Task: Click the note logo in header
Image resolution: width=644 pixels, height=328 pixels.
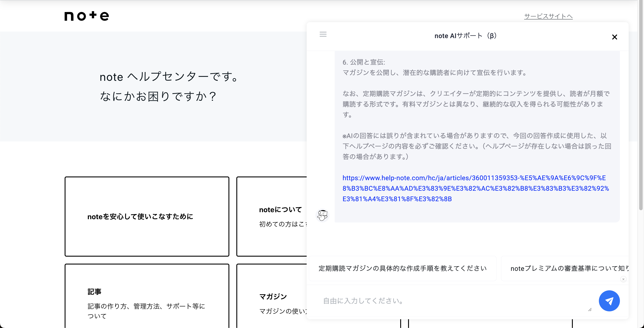Action: point(87,16)
